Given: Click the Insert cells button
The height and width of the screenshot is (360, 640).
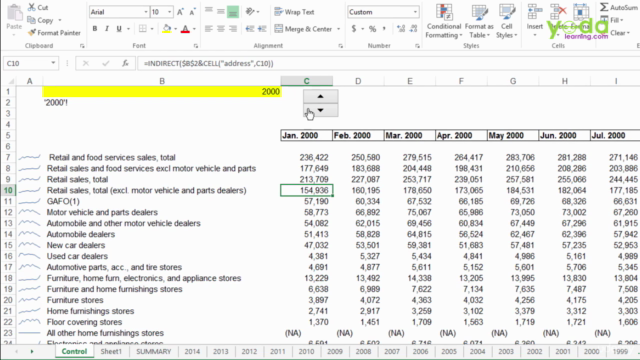Looking at the screenshot, I should tap(534, 20).
